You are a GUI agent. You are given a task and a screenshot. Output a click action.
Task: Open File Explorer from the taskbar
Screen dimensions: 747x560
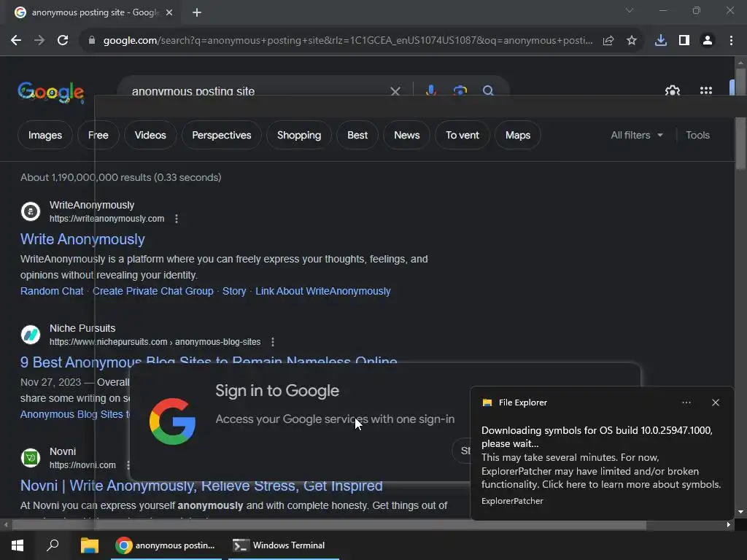tap(90, 545)
